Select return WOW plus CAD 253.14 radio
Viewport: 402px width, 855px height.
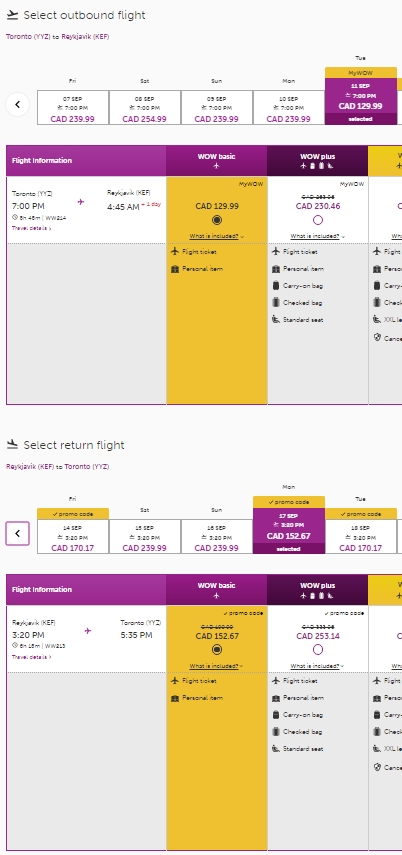(318, 649)
